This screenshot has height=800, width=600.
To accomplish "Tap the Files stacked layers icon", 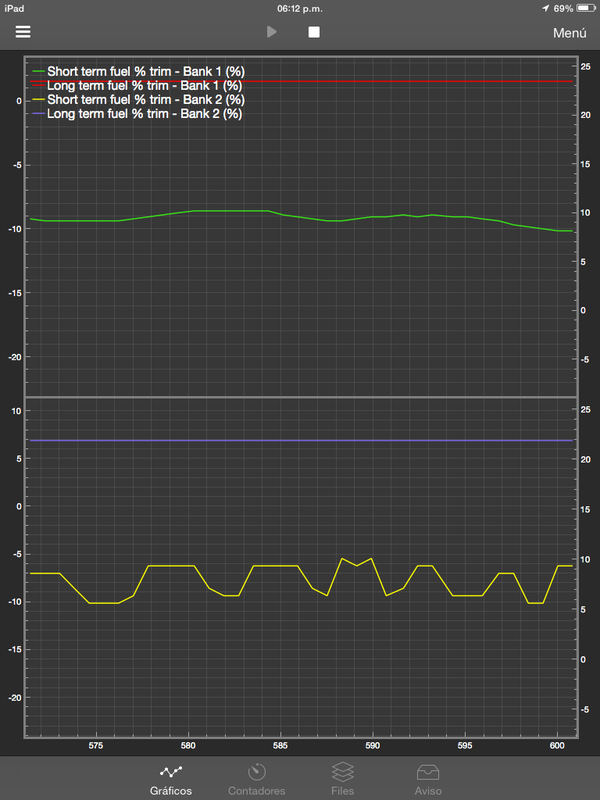I will click(342, 770).
